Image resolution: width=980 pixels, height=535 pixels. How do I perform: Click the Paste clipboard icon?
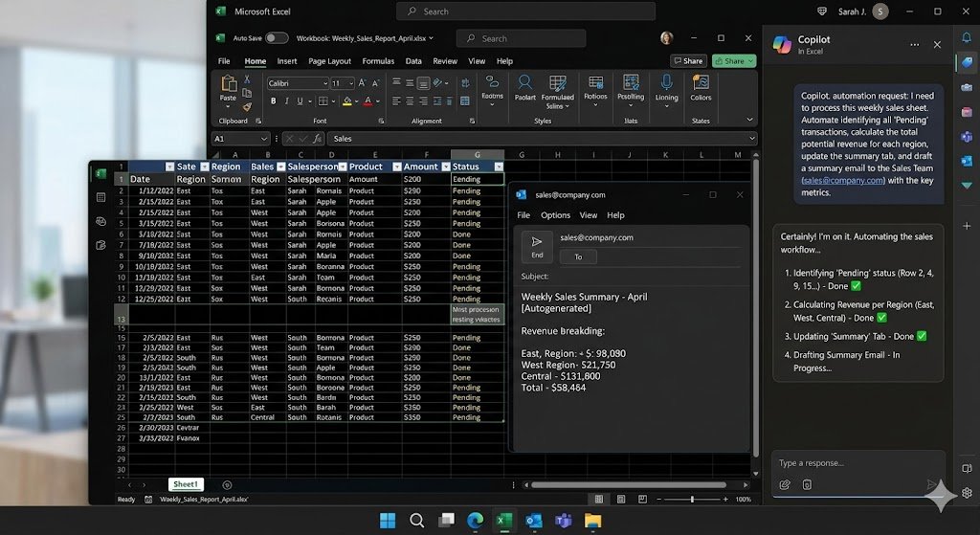[228, 84]
